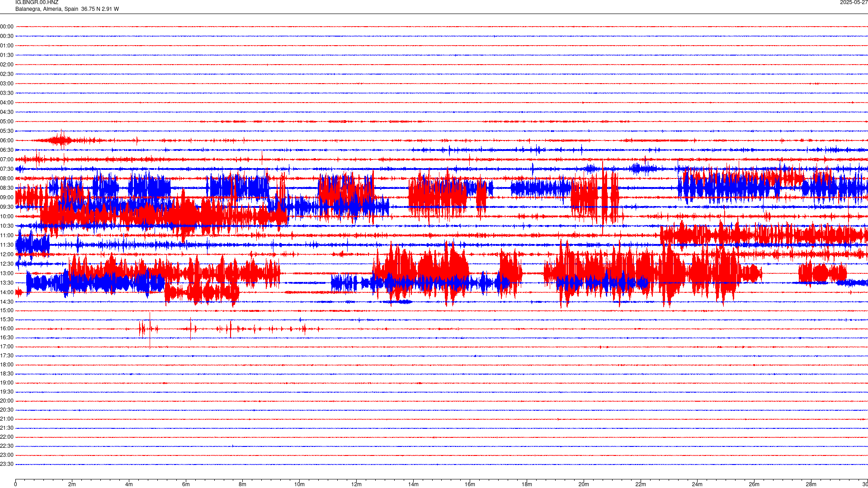
Task: Click the 4m axis tick label
Action: pyautogui.click(x=129, y=484)
